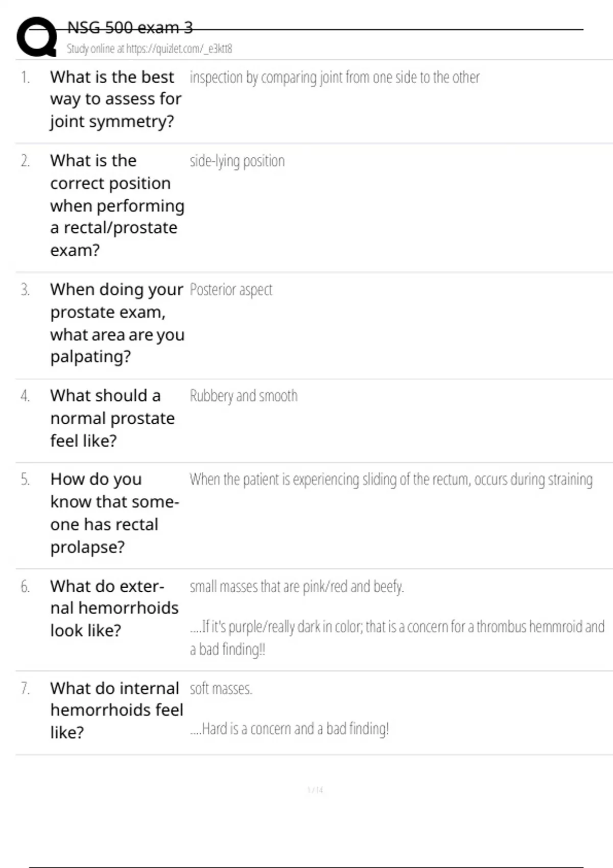613x868 pixels.
Task: Select the external hemorrhoids question
Action: click(x=114, y=608)
